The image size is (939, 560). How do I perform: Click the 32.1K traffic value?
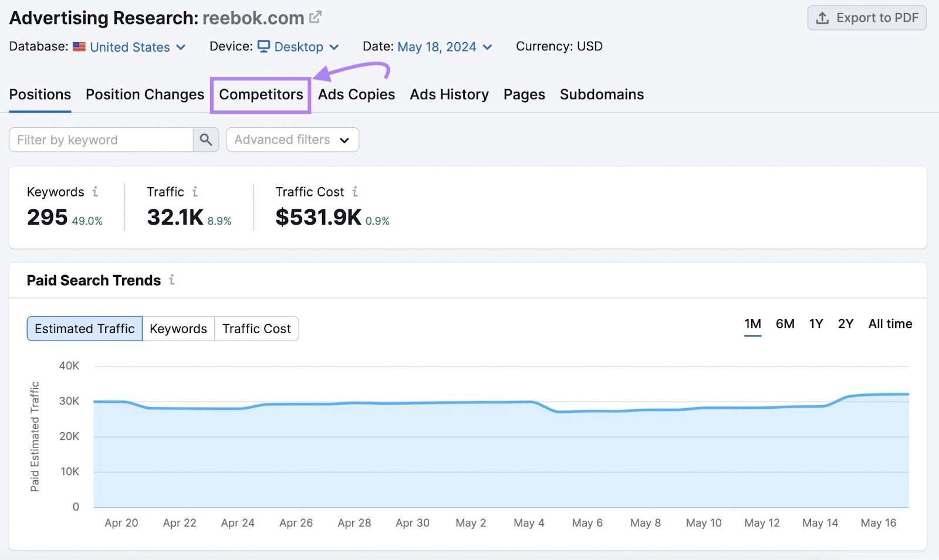click(175, 218)
